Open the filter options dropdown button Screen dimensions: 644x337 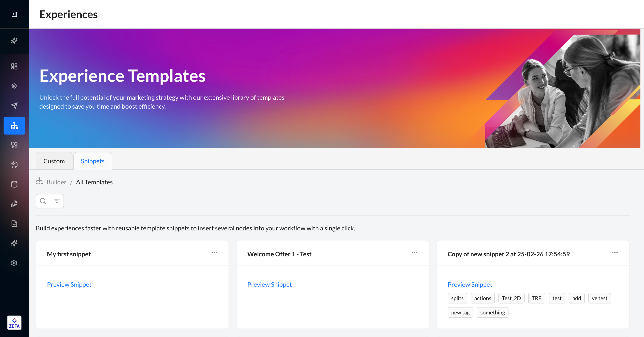point(57,201)
